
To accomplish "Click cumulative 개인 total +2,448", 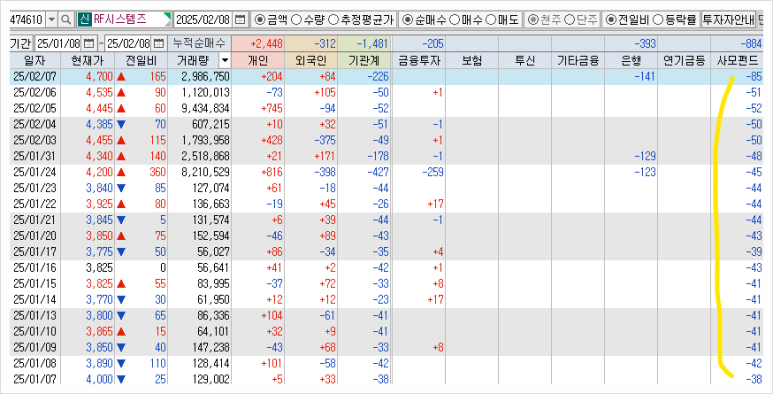I will (266, 44).
